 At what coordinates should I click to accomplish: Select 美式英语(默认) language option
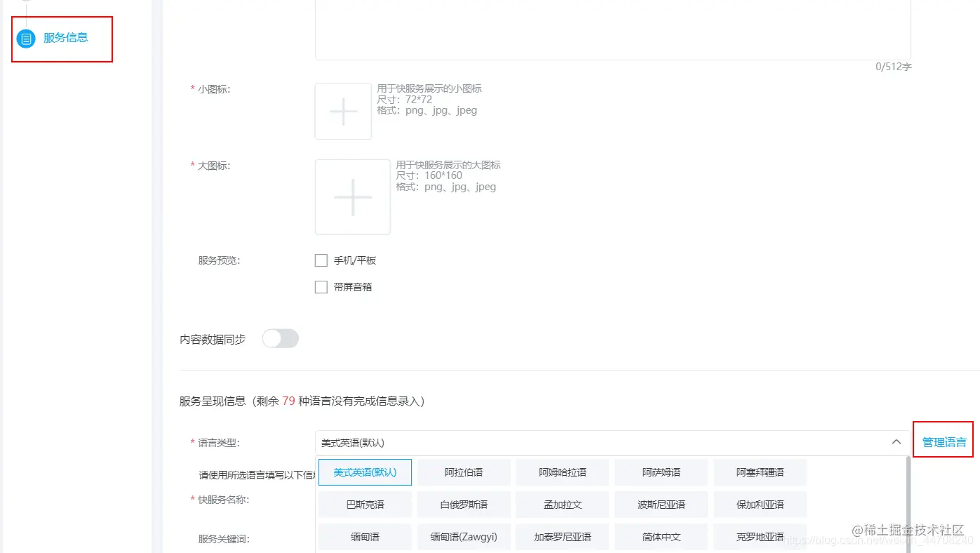coord(365,472)
